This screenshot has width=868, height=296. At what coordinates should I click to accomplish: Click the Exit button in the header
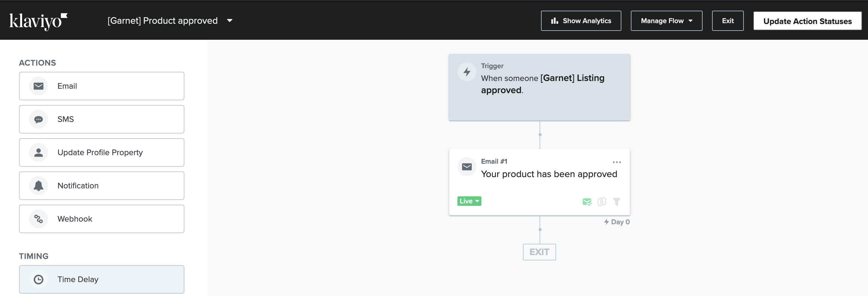(x=727, y=21)
